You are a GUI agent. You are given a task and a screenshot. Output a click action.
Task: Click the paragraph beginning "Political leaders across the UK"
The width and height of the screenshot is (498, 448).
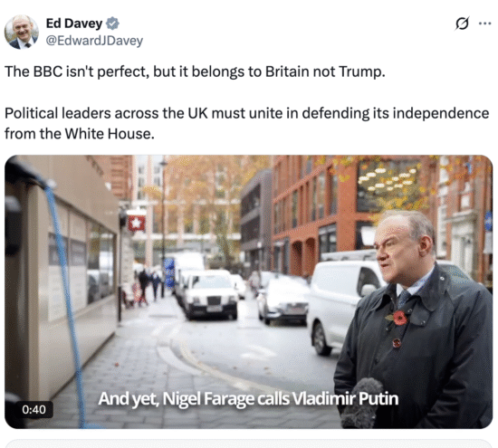pyautogui.click(x=247, y=123)
